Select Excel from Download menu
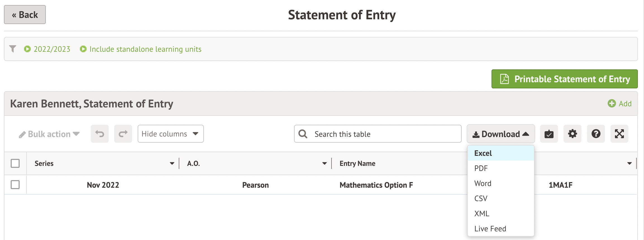The height and width of the screenshot is (240, 644). (x=483, y=153)
